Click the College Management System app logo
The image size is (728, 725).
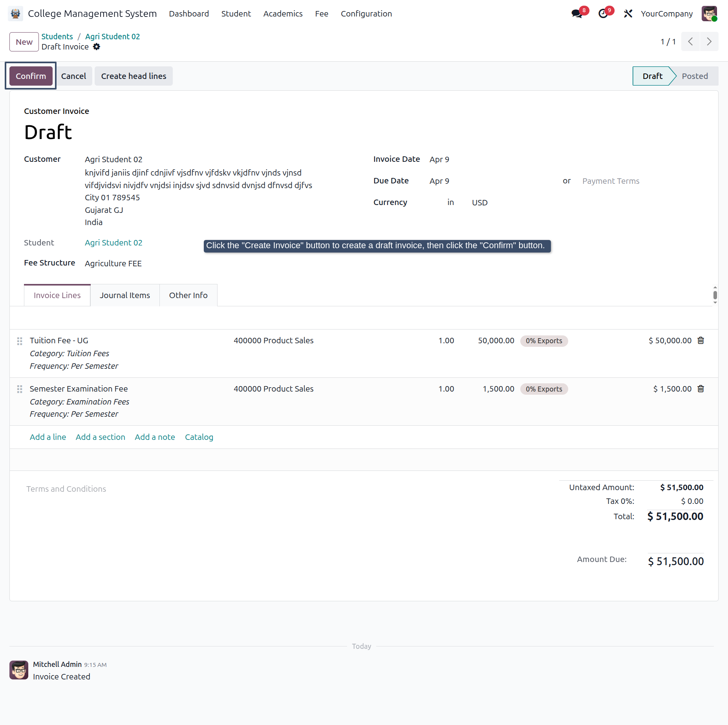15,14
